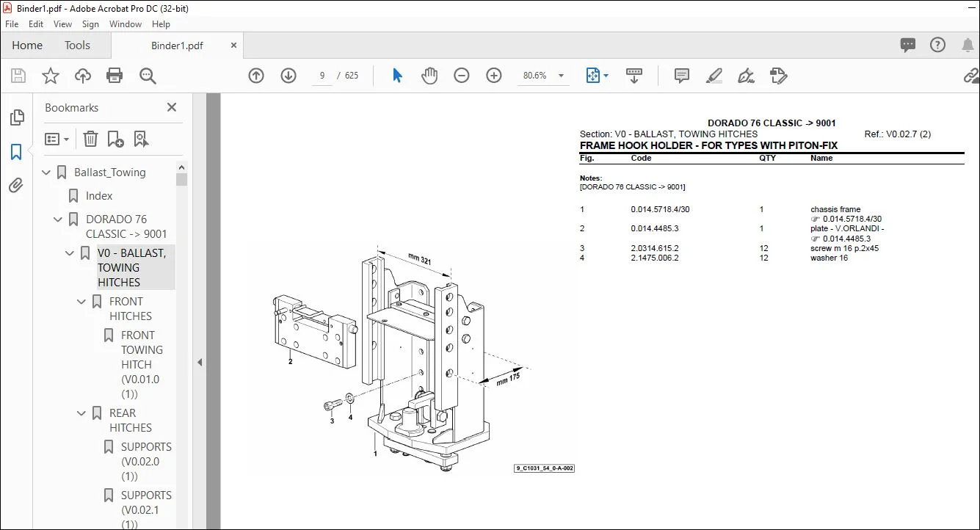Collapse the navigation pane with the arrow
The width and height of the screenshot is (980, 530).
200,362
